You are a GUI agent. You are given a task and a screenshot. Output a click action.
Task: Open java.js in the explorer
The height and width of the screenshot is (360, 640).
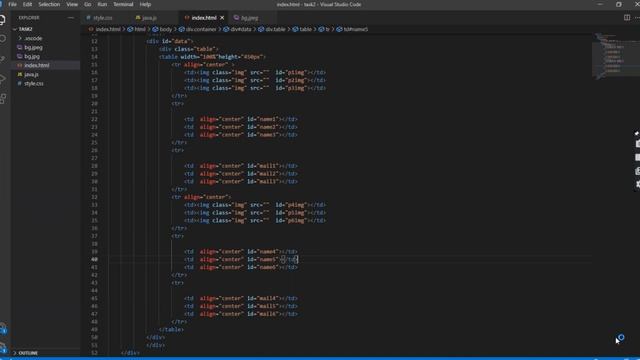point(45,74)
